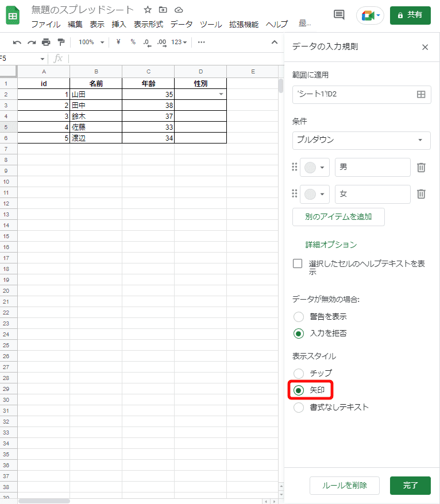Click the redo icon
The height and width of the screenshot is (504, 440).
tap(32, 42)
